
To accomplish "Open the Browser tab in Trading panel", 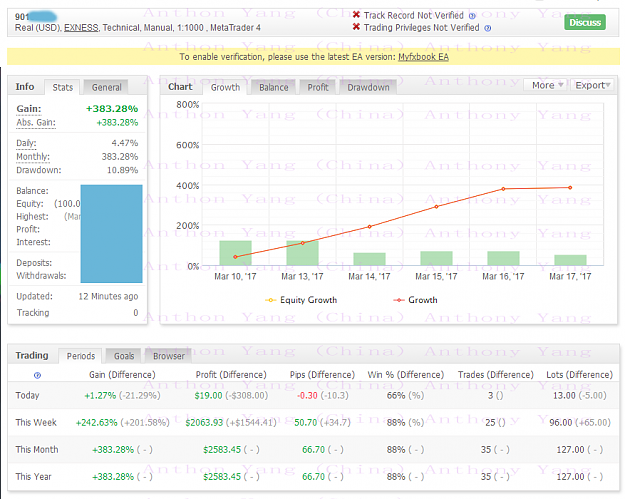I will pos(169,356).
